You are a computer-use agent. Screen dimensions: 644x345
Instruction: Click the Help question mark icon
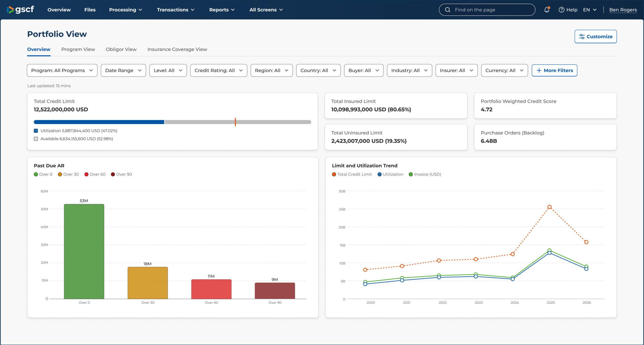(x=561, y=10)
